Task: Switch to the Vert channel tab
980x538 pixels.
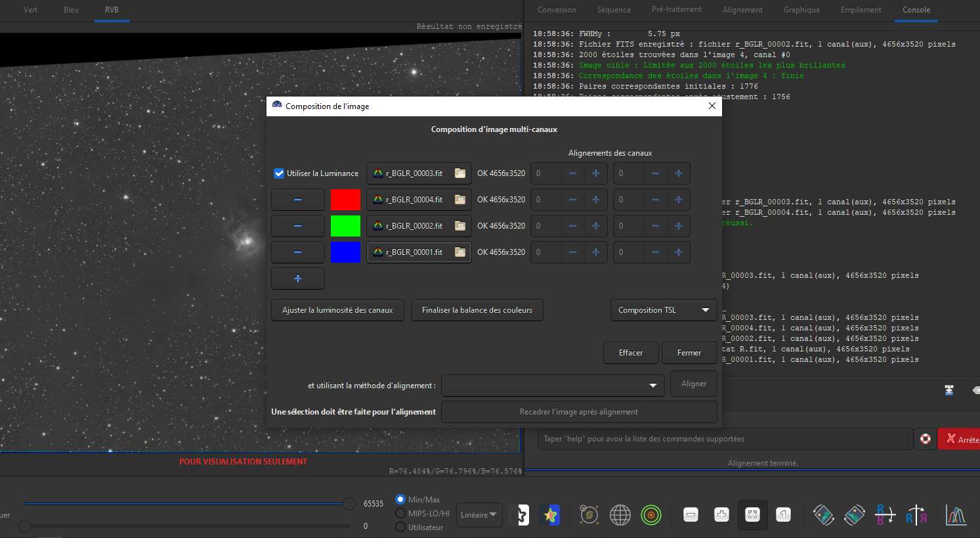Action: coord(31,10)
